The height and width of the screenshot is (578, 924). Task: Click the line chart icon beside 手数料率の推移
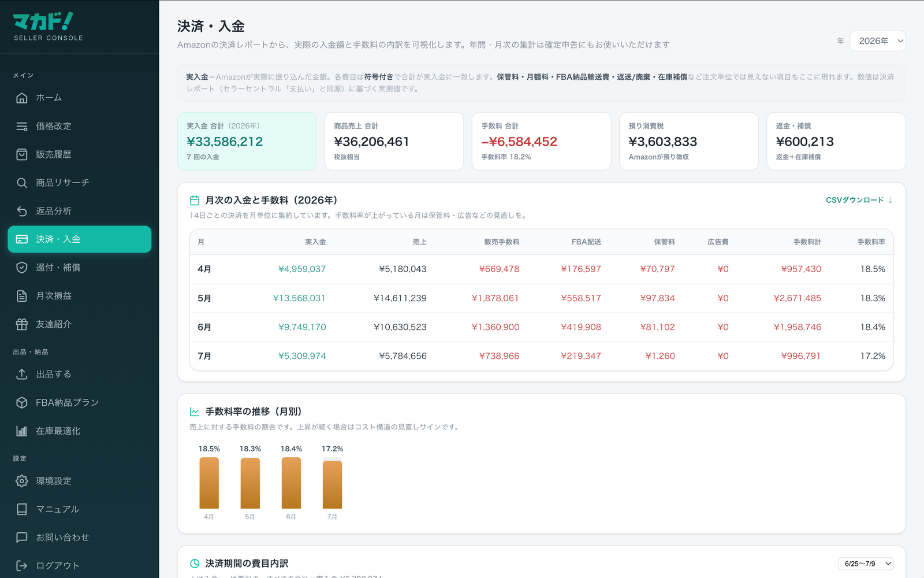click(x=195, y=412)
